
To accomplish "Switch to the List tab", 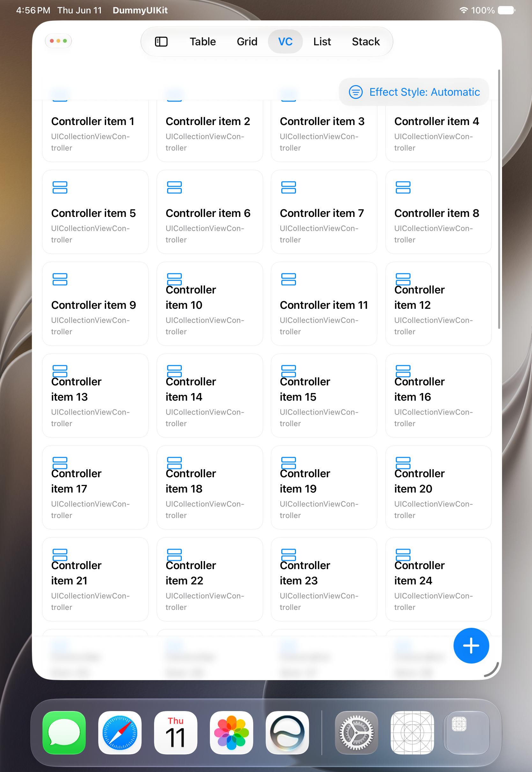I will pyautogui.click(x=322, y=42).
